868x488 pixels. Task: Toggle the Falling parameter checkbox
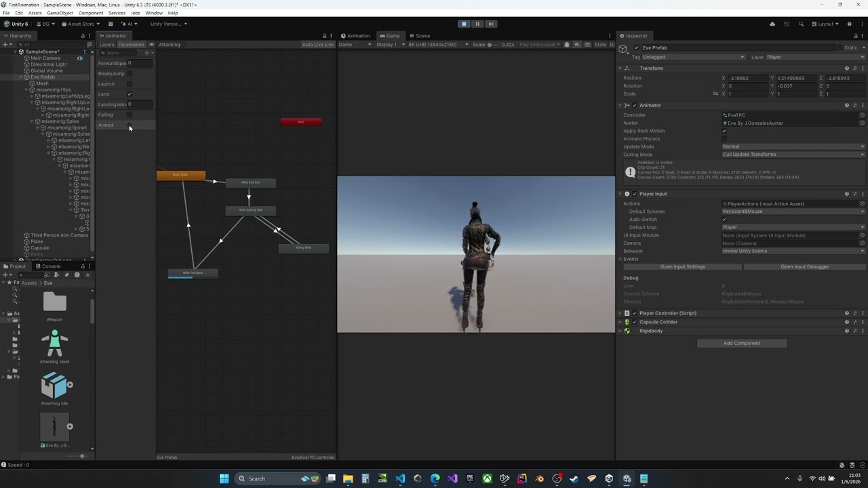[x=130, y=115]
